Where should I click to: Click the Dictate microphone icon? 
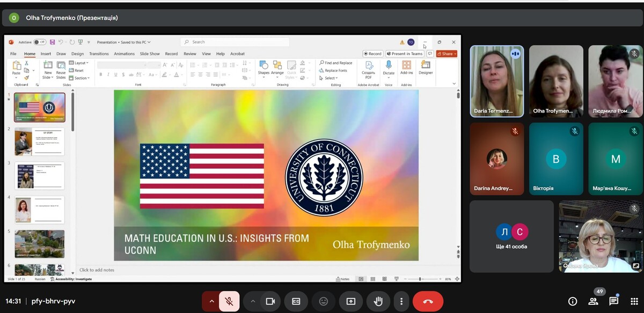(x=389, y=65)
